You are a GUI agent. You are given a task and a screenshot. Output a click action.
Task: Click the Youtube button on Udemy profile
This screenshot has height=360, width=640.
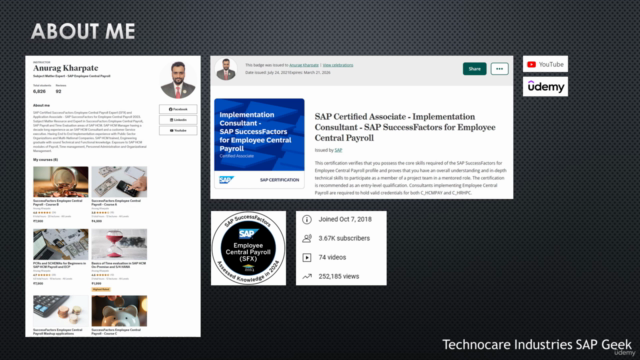tap(178, 131)
